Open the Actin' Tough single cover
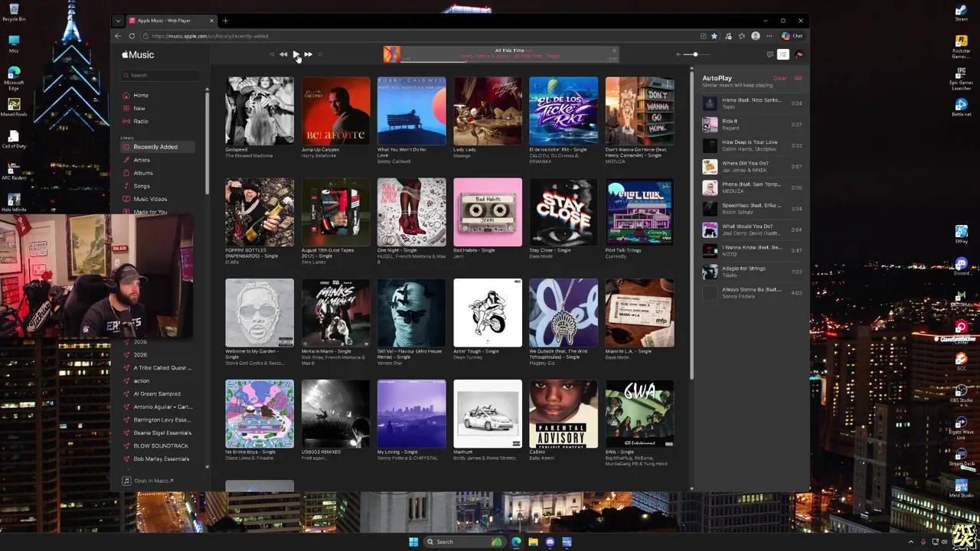The width and height of the screenshot is (980, 551). coord(488,313)
